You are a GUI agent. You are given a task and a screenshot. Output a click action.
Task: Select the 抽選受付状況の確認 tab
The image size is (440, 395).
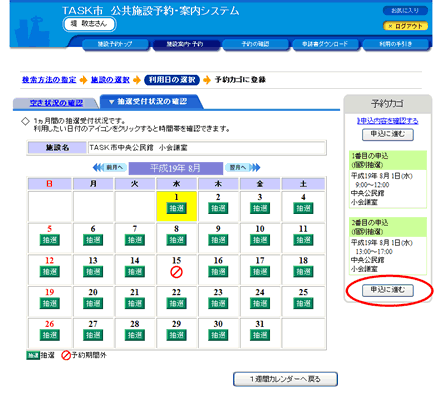coord(151,101)
